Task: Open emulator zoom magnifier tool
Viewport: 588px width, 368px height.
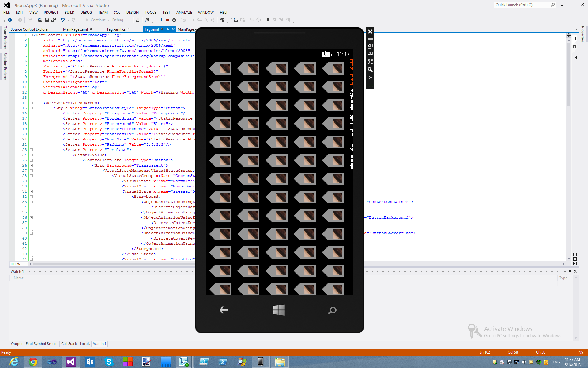Action: pyautogui.click(x=370, y=70)
